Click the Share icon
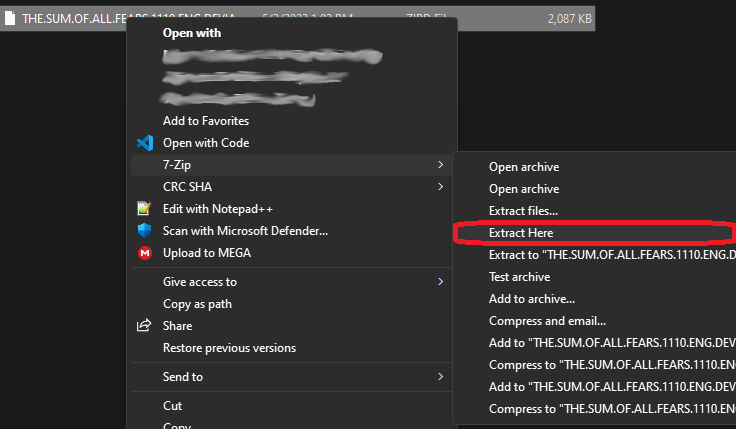 (x=144, y=326)
